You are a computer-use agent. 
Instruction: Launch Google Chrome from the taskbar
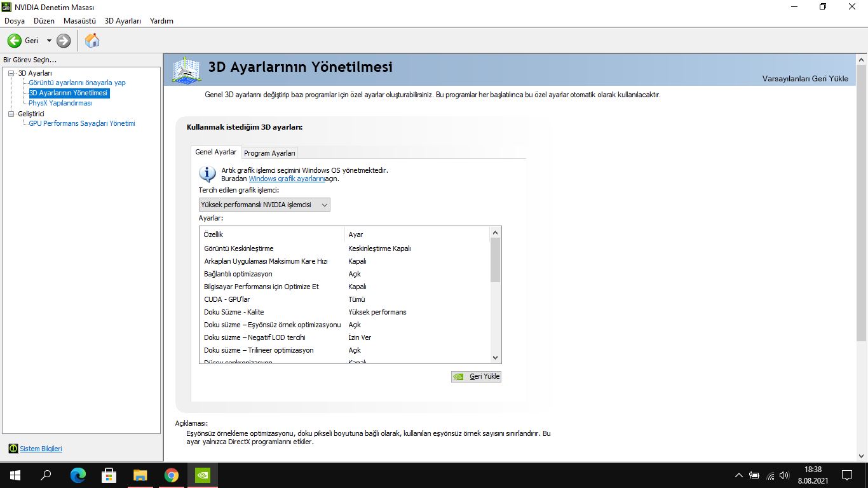(171, 475)
